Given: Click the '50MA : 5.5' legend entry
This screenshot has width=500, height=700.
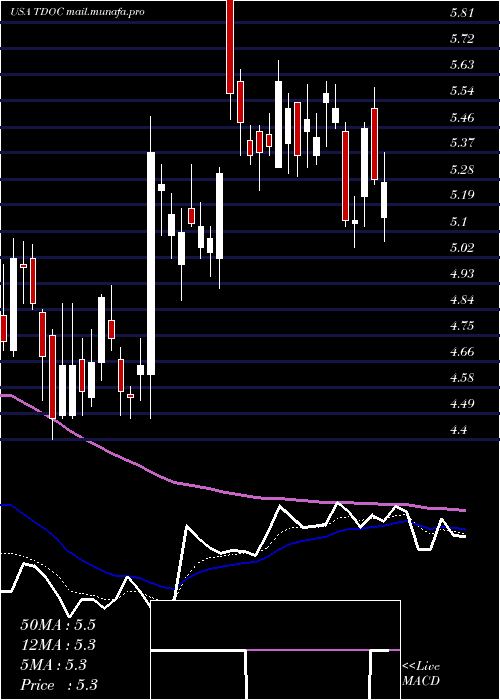Looking at the screenshot, I should pyautogui.click(x=58, y=625).
